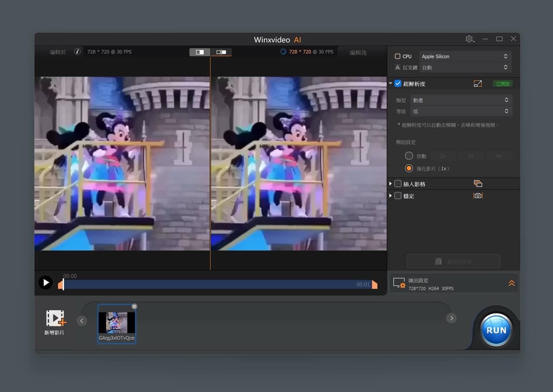This screenshot has width=553, height=392.
Task: Click the CPU chip icon
Action: coord(397,57)
